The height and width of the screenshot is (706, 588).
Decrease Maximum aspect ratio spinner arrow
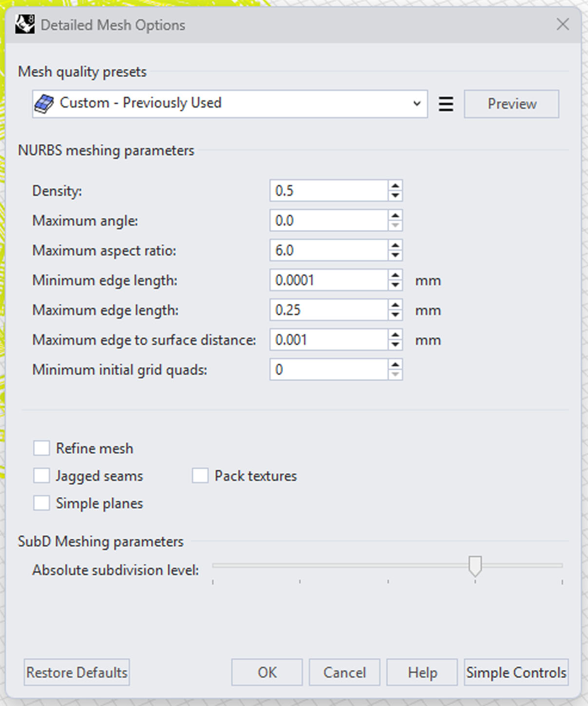[395, 255]
